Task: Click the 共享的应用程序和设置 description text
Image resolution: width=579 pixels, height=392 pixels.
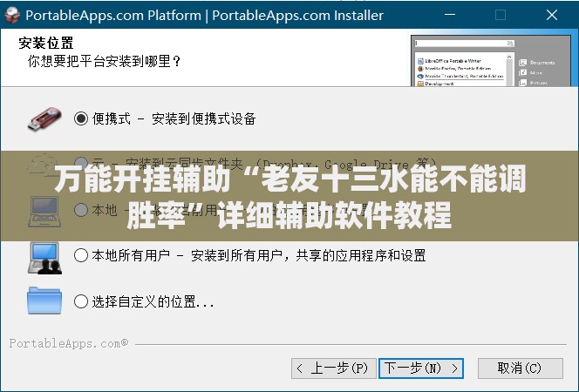Action: (x=361, y=255)
